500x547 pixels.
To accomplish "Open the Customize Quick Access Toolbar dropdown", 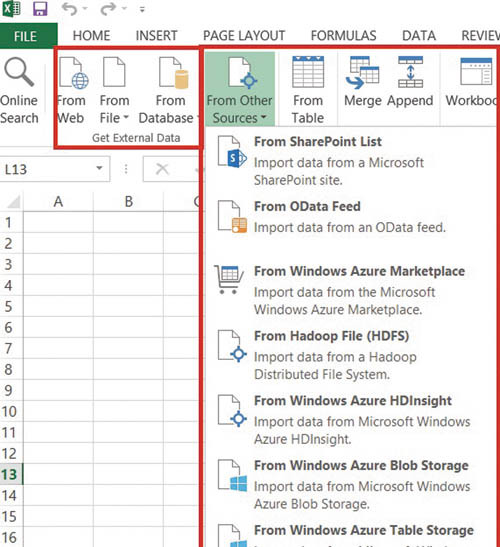I will (x=142, y=9).
